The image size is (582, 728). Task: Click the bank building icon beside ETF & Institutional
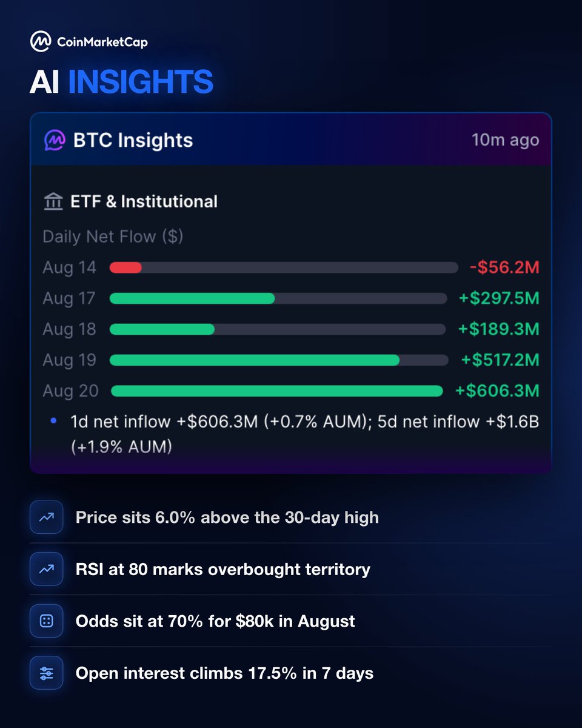[53, 201]
